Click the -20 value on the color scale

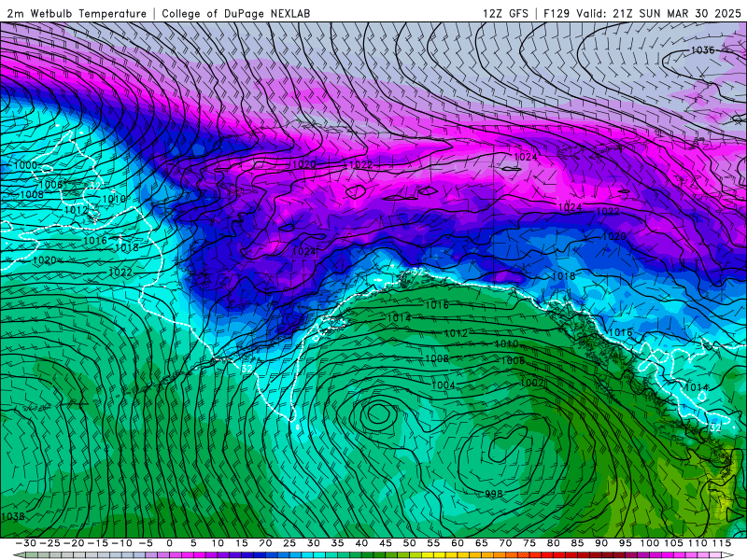(74, 543)
